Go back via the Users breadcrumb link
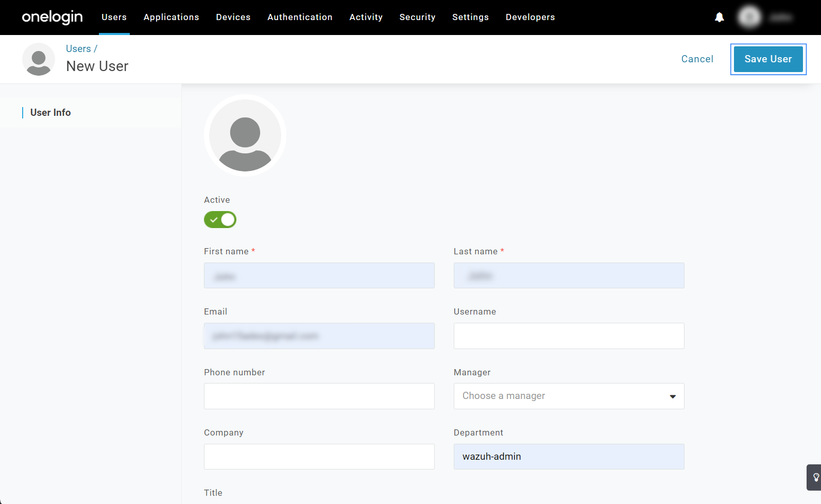This screenshot has height=504, width=821. (x=78, y=49)
